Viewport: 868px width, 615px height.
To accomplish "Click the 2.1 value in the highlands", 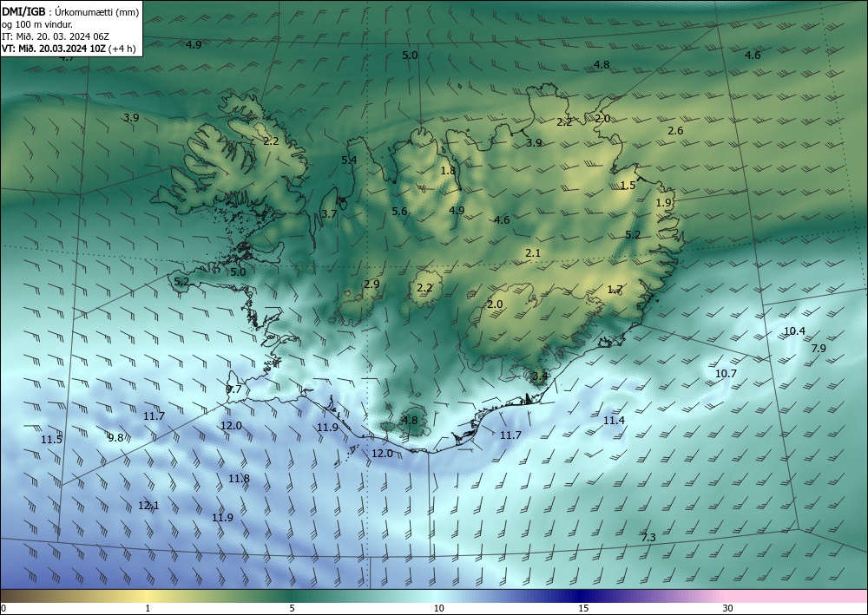I will click(533, 252).
